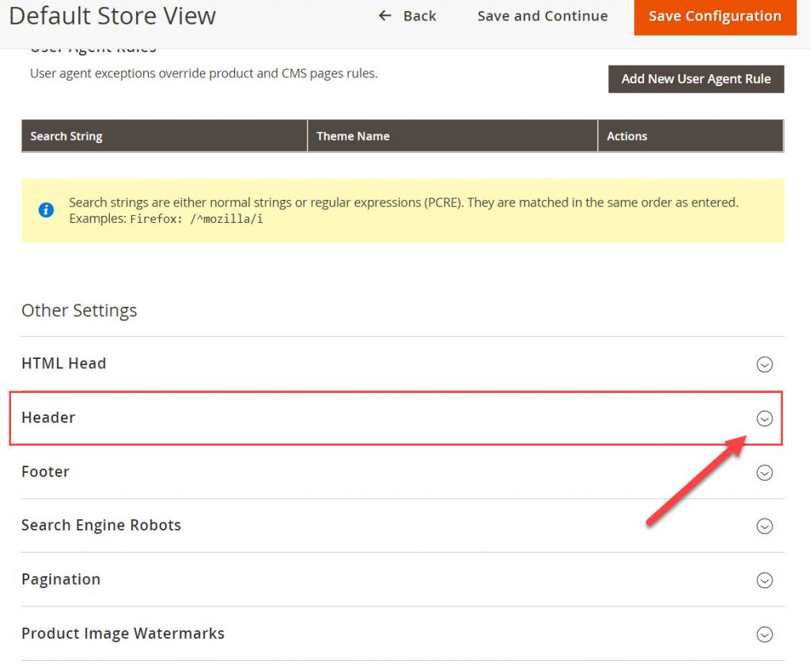Click the Search Engine Robots chevron icon
The height and width of the screenshot is (672, 810).
click(x=765, y=526)
